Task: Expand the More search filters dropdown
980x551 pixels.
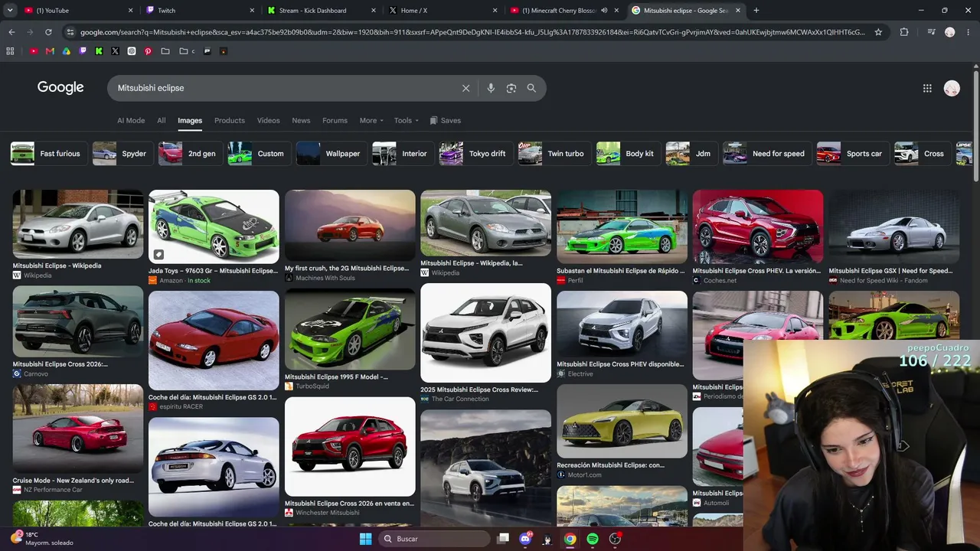Action: (371, 120)
